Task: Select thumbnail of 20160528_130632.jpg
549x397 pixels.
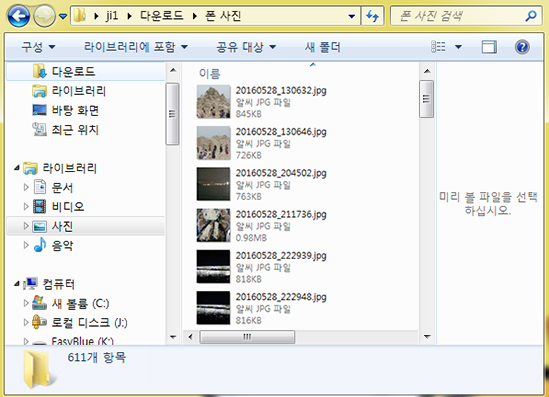Action: coord(213,102)
